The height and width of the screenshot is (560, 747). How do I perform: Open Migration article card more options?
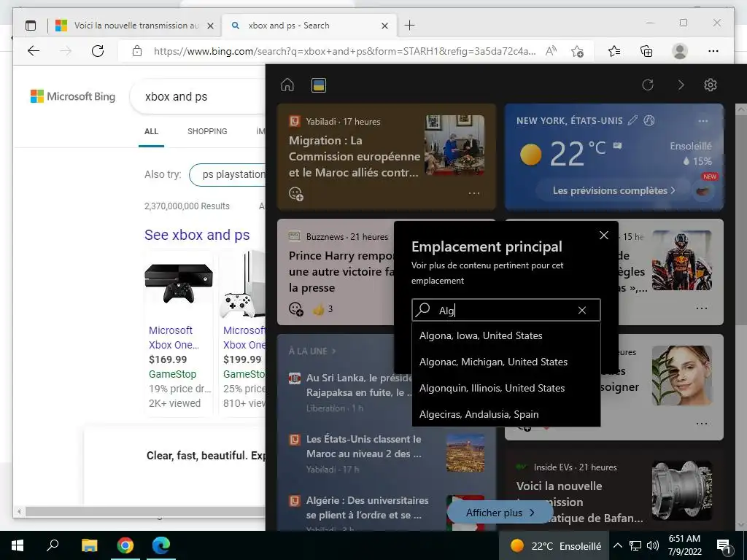click(474, 193)
